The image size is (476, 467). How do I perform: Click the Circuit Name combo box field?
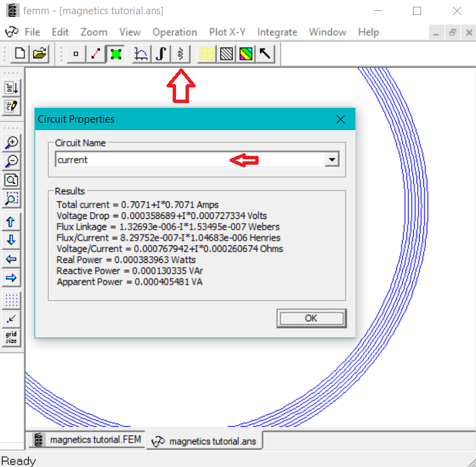(190, 160)
